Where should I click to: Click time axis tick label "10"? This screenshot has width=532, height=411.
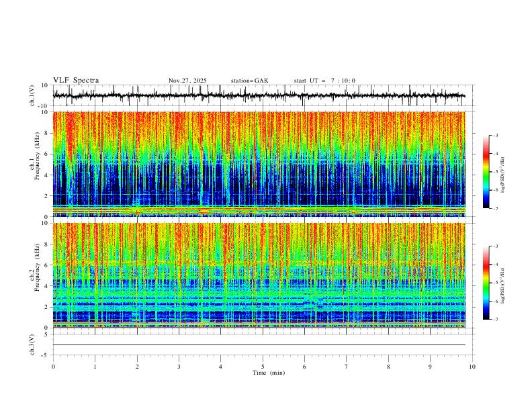point(472,367)
